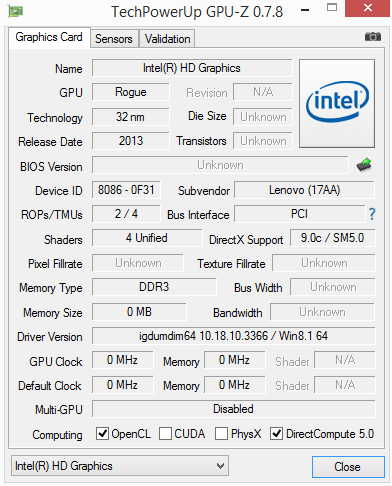The width and height of the screenshot is (392, 486).
Task: Click the BIOS save chip icon
Action: [x=364, y=165]
